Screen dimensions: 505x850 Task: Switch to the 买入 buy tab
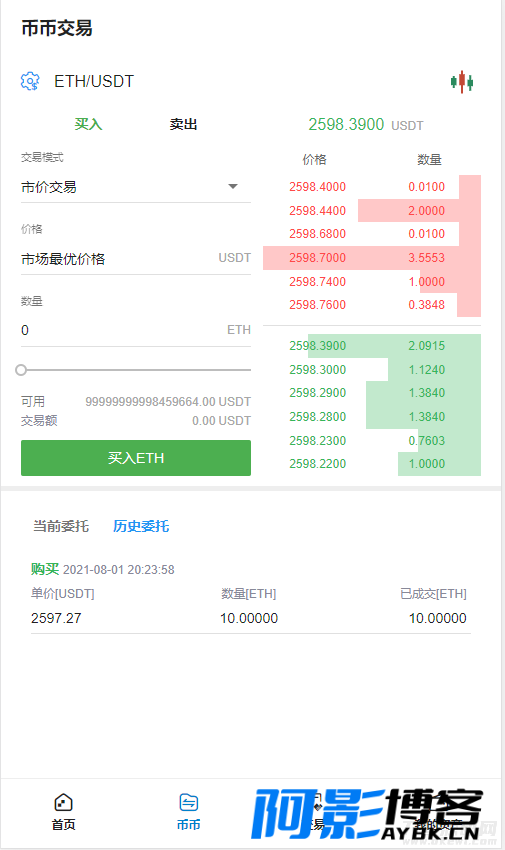coord(88,124)
